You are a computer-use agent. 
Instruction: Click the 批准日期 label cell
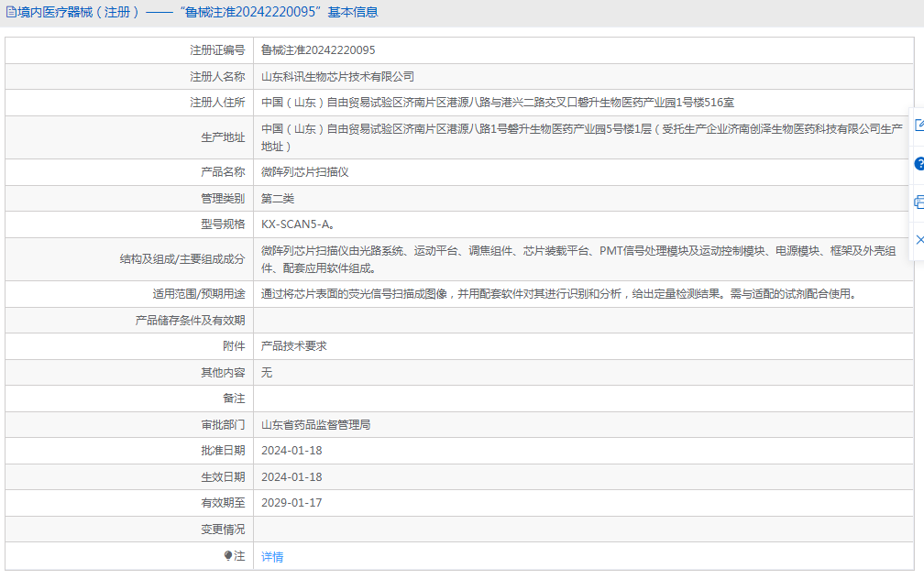point(129,451)
